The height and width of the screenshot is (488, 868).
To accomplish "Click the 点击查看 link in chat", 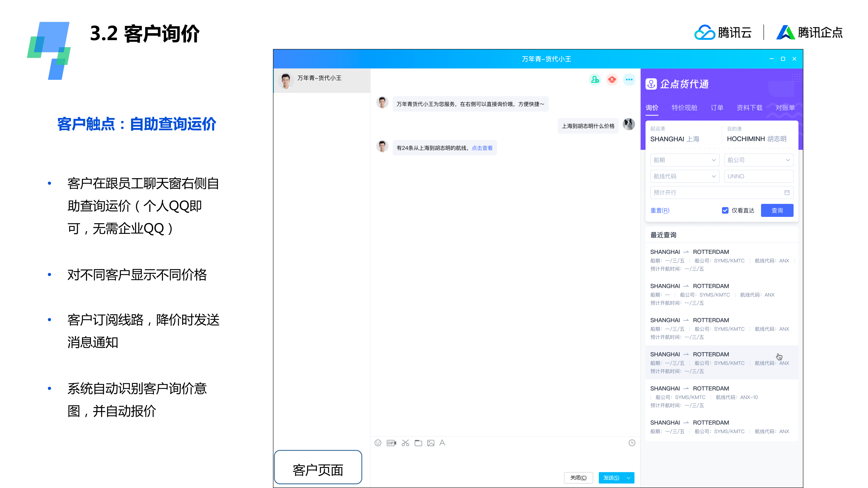I will (x=482, y=148).
